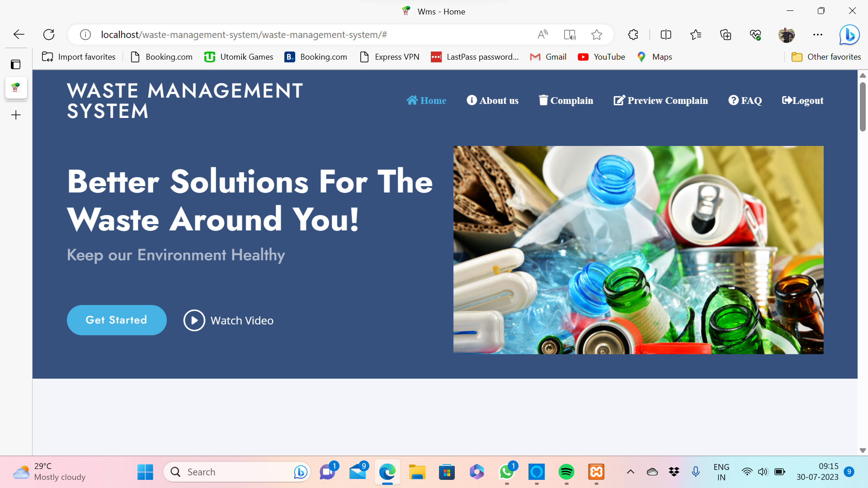Click the info icon beside About us

pyautogui.click(x=472, y=100)
